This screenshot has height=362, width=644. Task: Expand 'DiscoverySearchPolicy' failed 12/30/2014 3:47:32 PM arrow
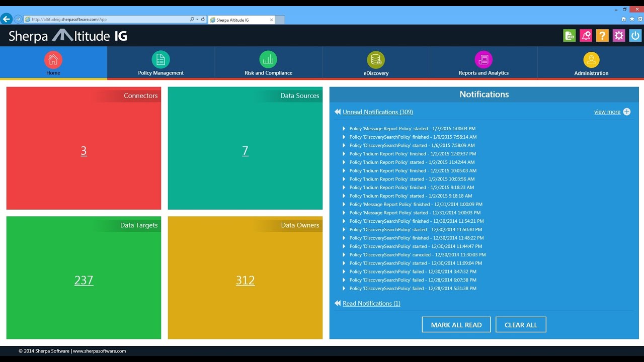[344, 271]
